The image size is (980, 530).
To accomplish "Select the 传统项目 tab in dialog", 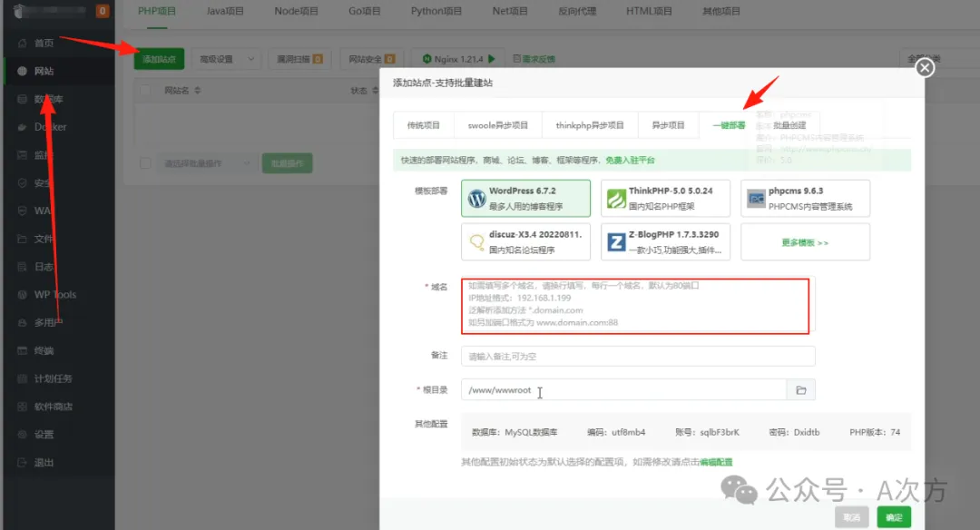I will (424, 125).
